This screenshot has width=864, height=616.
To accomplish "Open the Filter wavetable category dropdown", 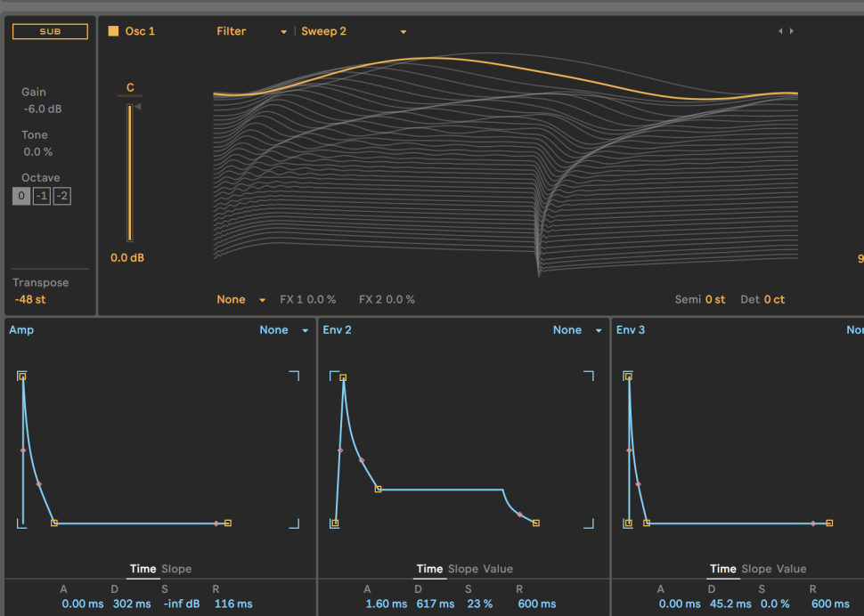I will tap(252, 31).
